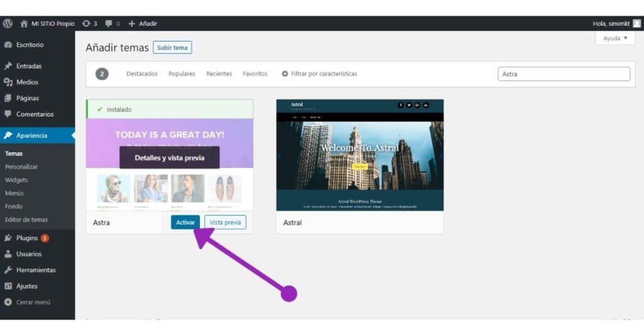Click the Herramientas wrench icon
The image size is (644, 336).
click(x=8, y=270)
